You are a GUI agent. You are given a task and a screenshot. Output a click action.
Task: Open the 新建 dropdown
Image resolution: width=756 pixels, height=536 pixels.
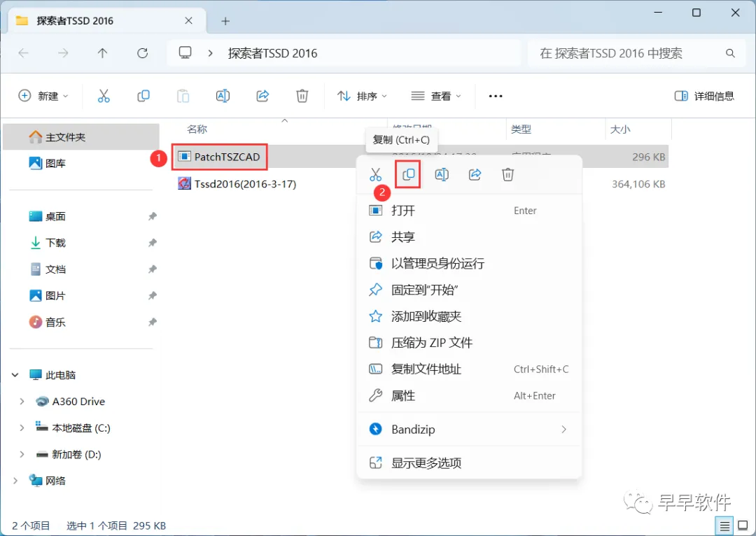point(43,96)
